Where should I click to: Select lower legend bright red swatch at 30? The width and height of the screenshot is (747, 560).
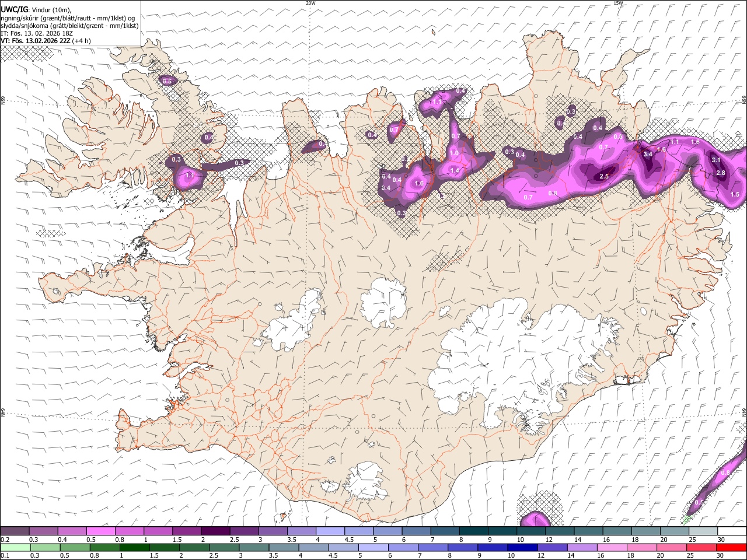tap(731, 547)
